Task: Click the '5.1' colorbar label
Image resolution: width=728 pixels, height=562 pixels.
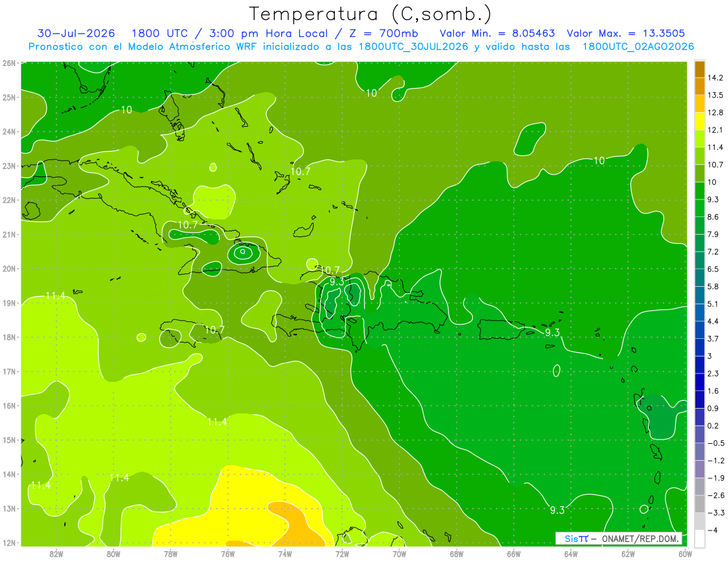Action: [x=713, y=304]
